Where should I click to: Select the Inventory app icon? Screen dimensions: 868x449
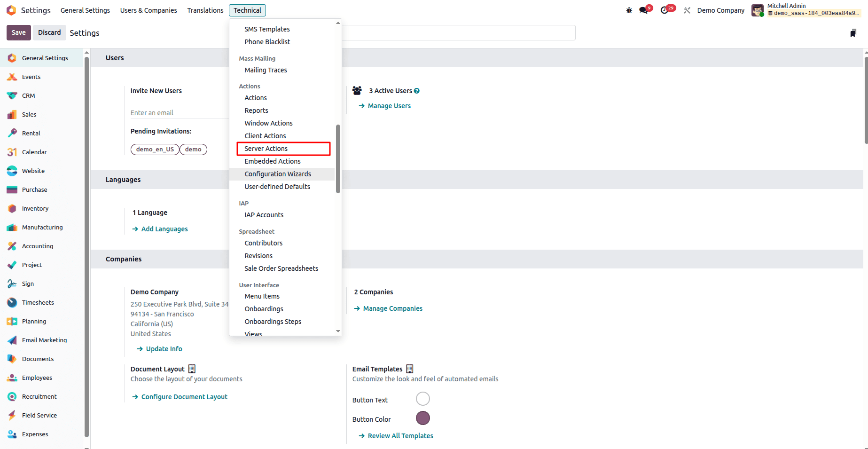35,208
